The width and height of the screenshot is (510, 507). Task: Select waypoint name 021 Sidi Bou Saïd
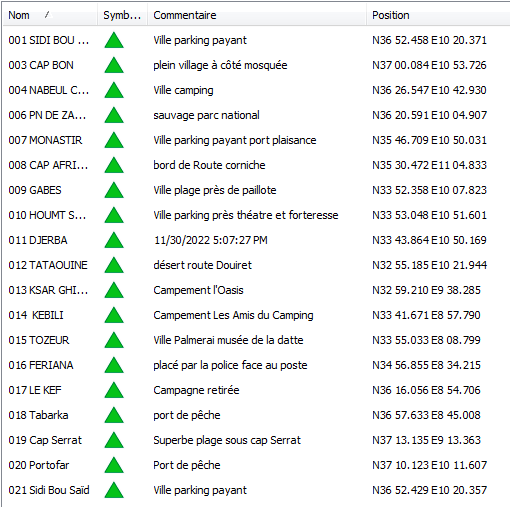[49, 490]
